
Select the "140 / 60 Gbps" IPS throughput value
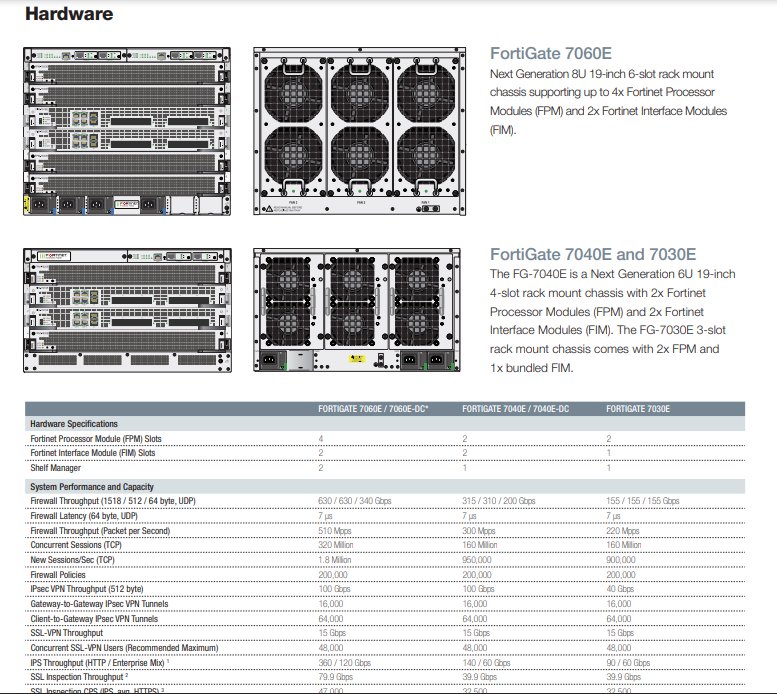click(x=486, y=663)
